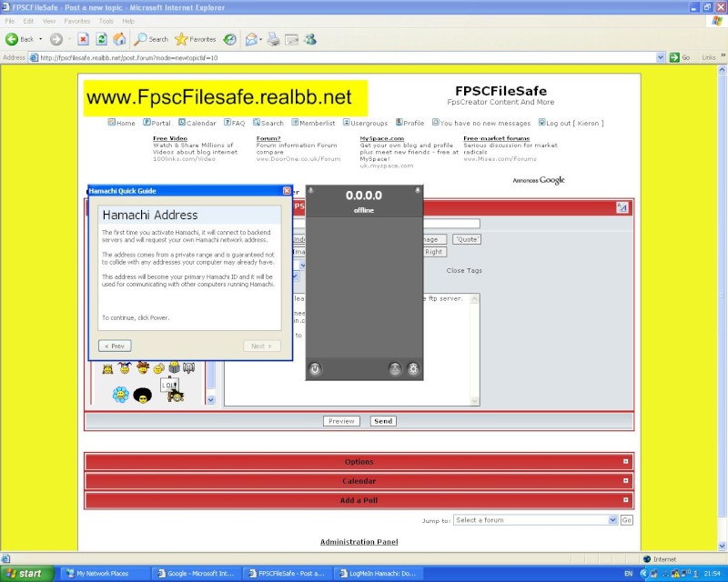Click the IE Mail icon
Screen dimensions: 728x582
coord(251,39)
